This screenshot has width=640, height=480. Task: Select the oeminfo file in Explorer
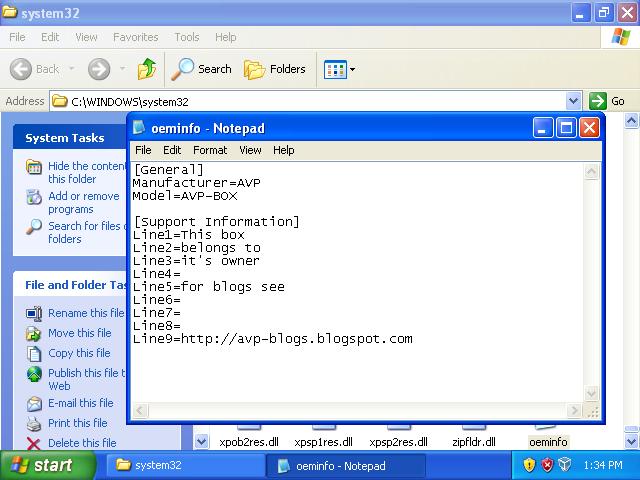pos(548,442)
